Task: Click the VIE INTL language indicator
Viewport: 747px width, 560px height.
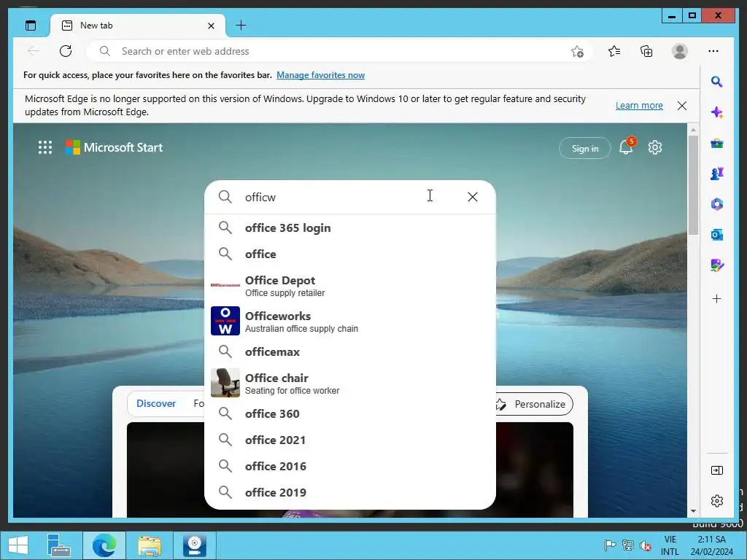Action: point(670,545)
